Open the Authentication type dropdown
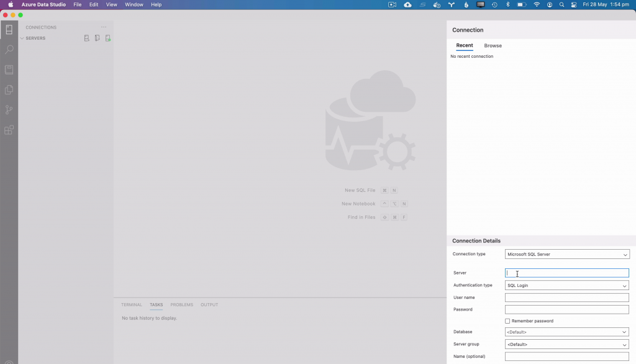636x364 pixels. 567,286
